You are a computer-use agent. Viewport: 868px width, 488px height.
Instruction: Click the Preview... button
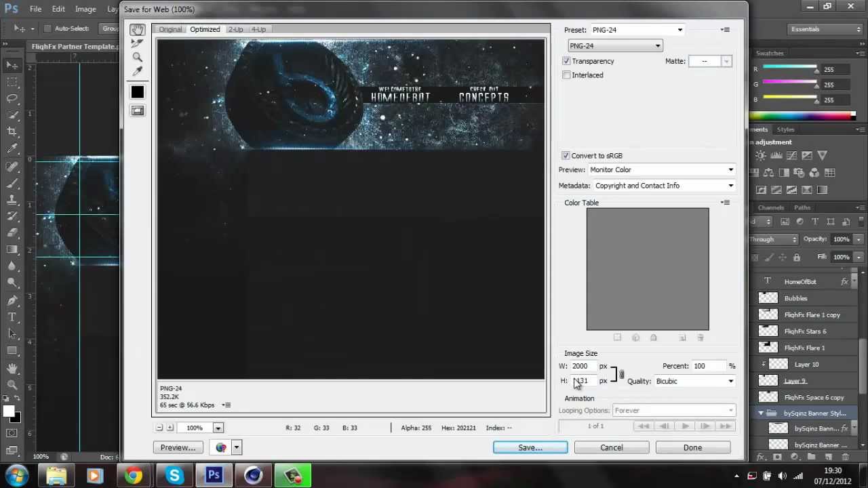tap(178, 447)
